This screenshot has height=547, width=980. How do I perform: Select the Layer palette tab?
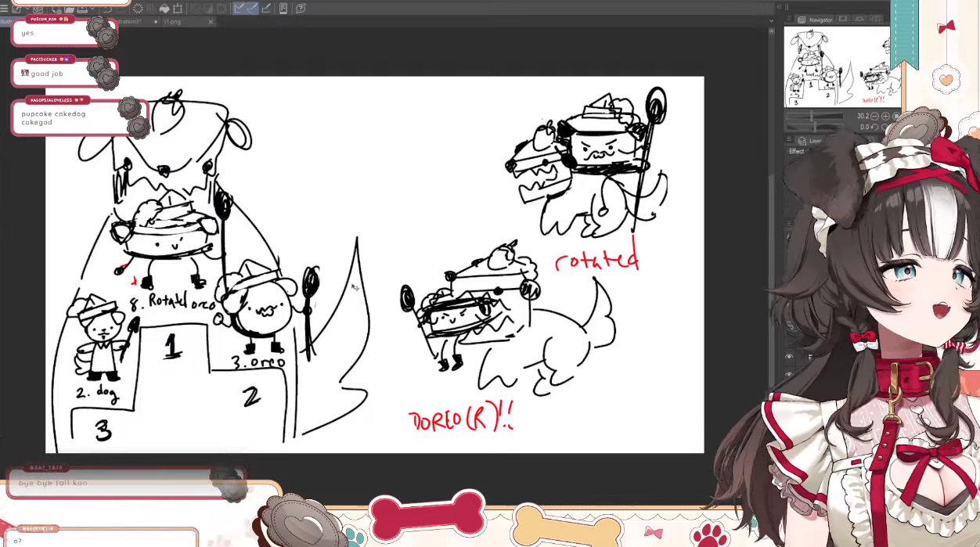(811, 141)
